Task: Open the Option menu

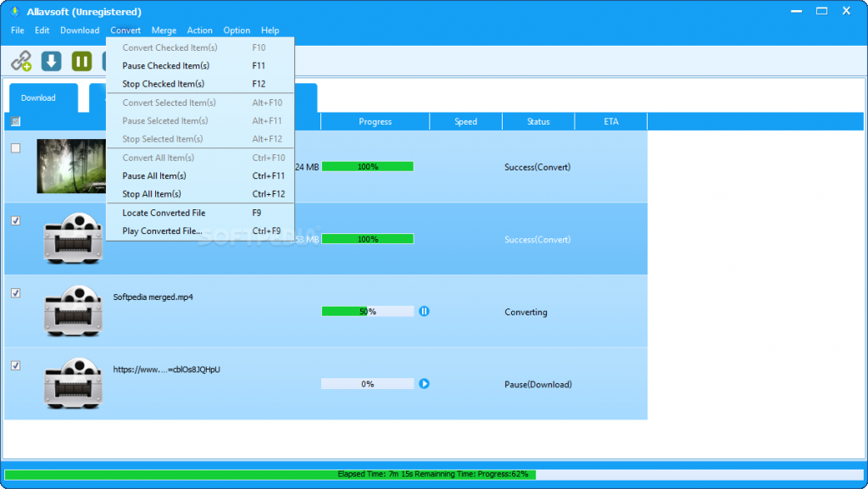Action: (236, 31)
